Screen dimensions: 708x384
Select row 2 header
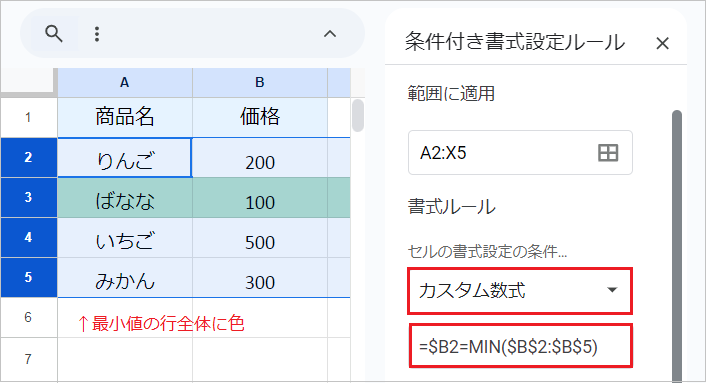(x=28, y=157)
